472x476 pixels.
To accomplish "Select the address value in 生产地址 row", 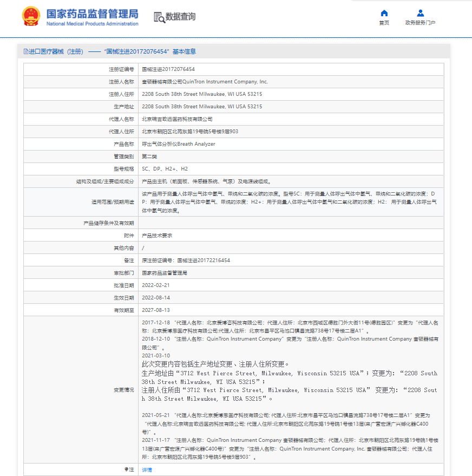I will coord(202,107).
